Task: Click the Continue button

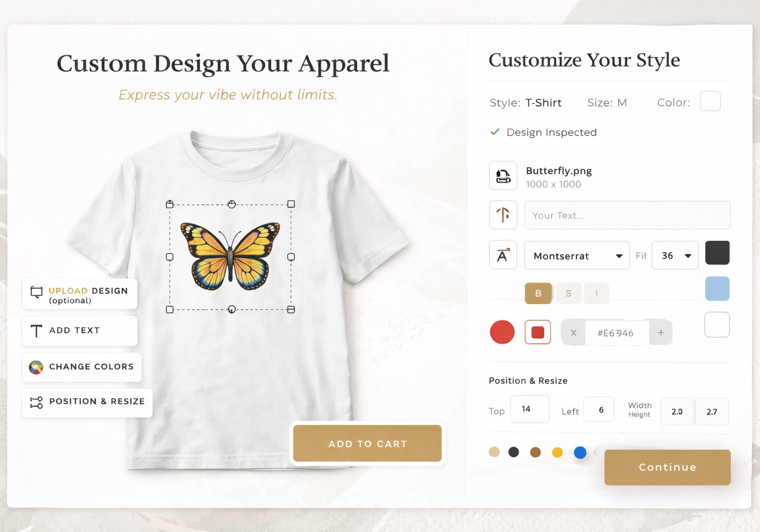Action: click(668, 467)
